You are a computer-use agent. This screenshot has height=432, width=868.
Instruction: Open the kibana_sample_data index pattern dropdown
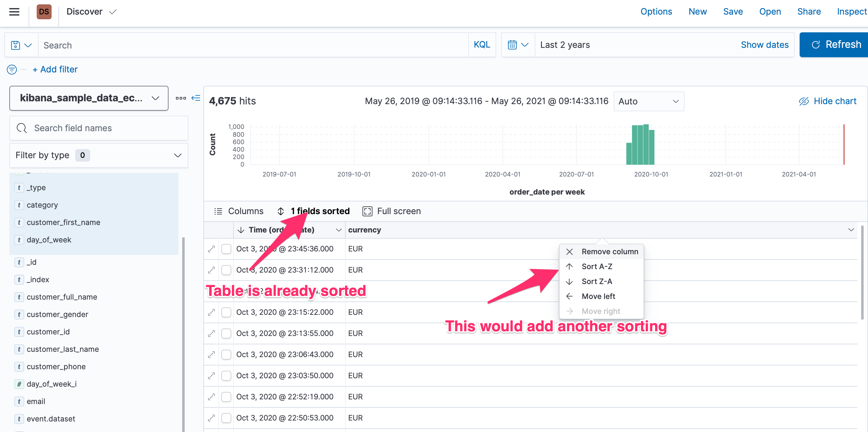click(88, 98)
